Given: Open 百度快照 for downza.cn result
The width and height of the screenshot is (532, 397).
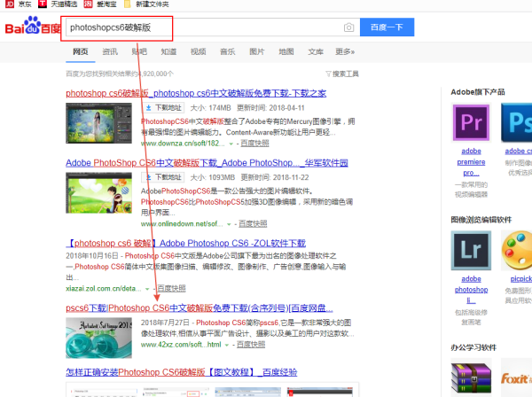Looking at the screenshot, I should 254,143.
